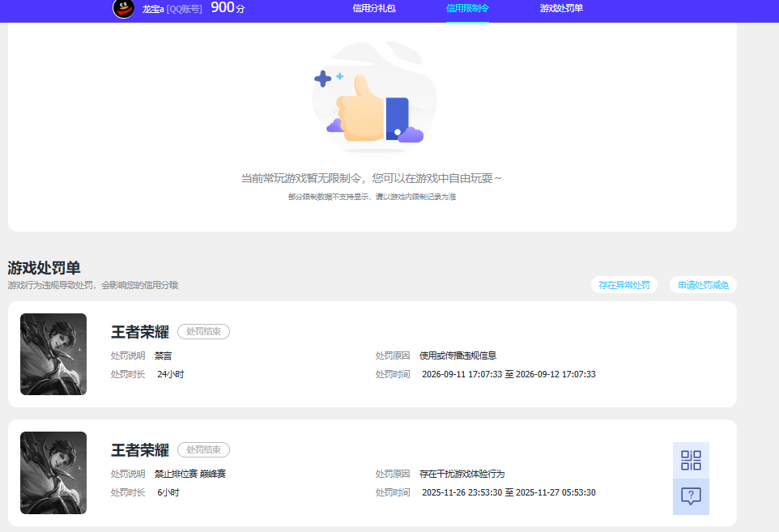Click the 存在异常处罚 button
Screen dimensions: 779x532
624,285
